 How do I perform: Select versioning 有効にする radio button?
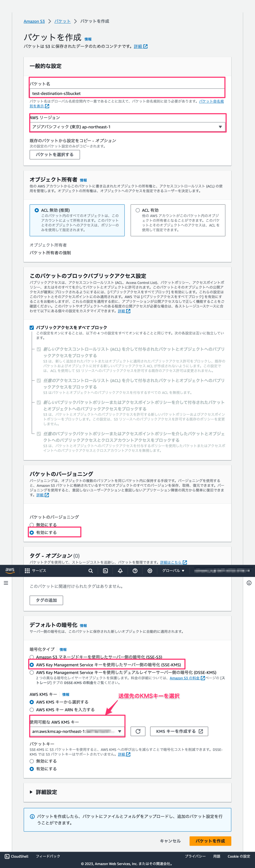pos(32,533)
